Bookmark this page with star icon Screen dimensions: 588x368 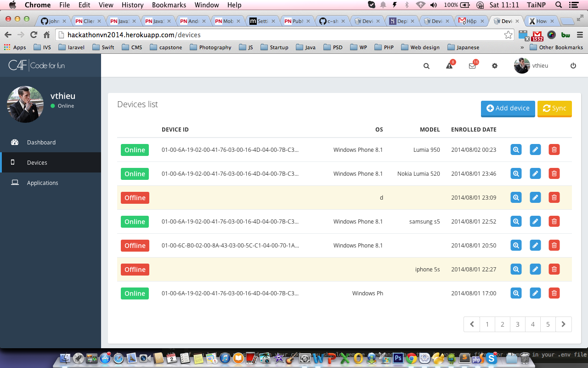pyautogui.click(x=508, y=35)
